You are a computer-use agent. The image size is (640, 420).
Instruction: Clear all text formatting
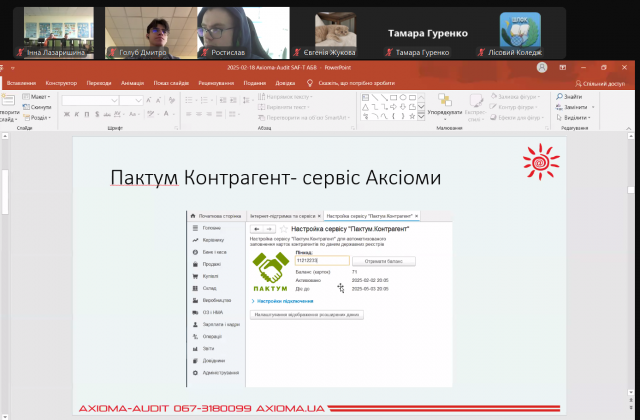pyautogui.click(x=172, y=100)
